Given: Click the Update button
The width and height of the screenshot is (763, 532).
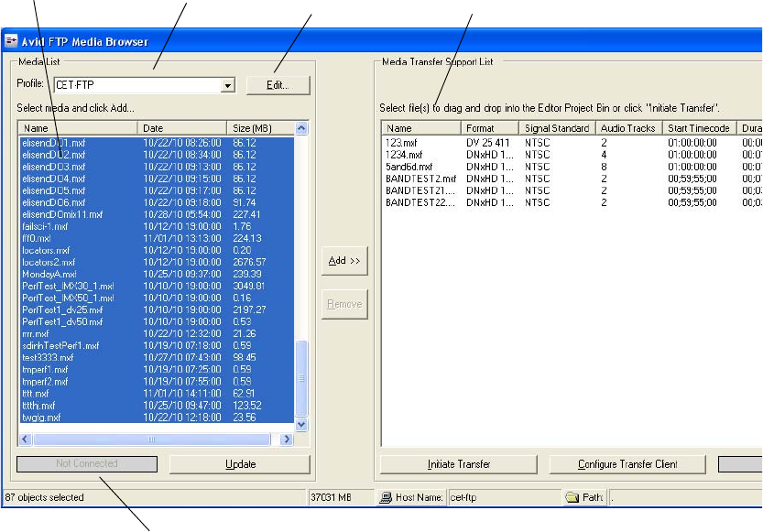Looking at the screenshot, I should coord(240,464).
